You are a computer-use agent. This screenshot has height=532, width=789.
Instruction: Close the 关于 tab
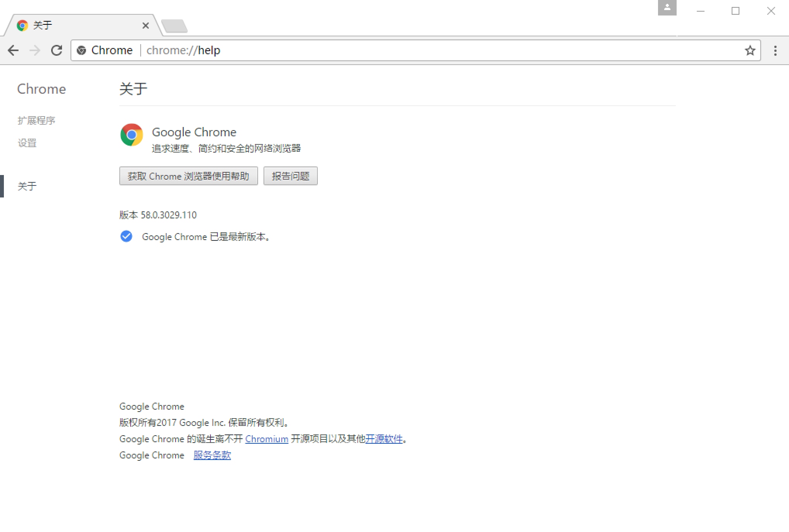(x=146, y=26)
